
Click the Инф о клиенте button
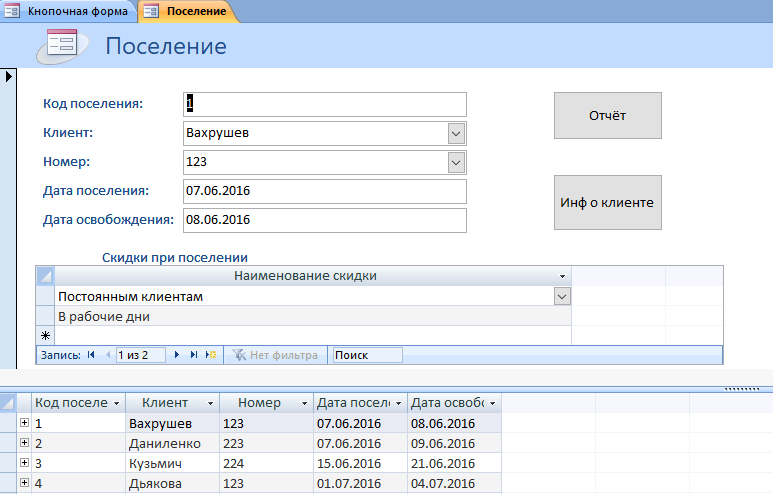(x=607, y=202)
